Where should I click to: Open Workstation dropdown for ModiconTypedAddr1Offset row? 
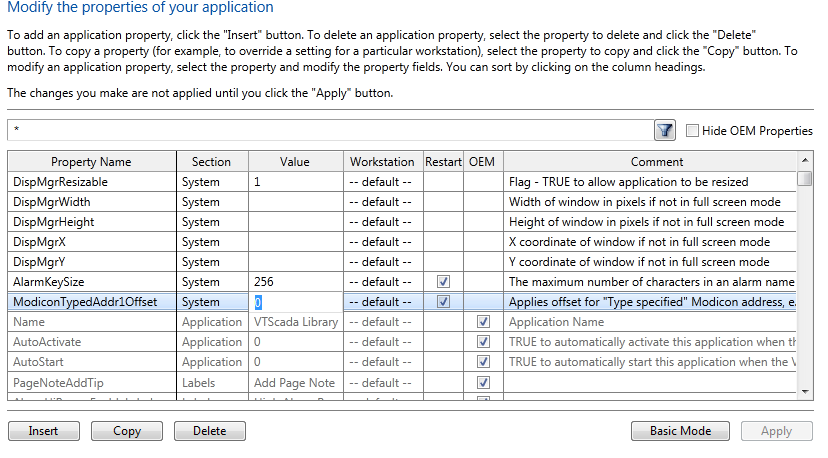tap(381, 302)
